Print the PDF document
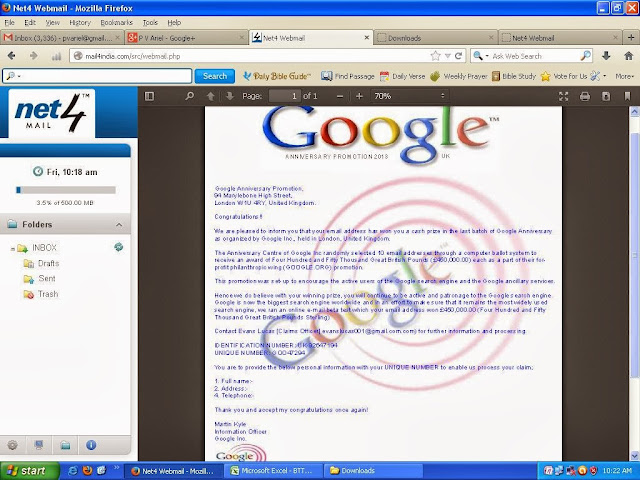 point(585,96)
